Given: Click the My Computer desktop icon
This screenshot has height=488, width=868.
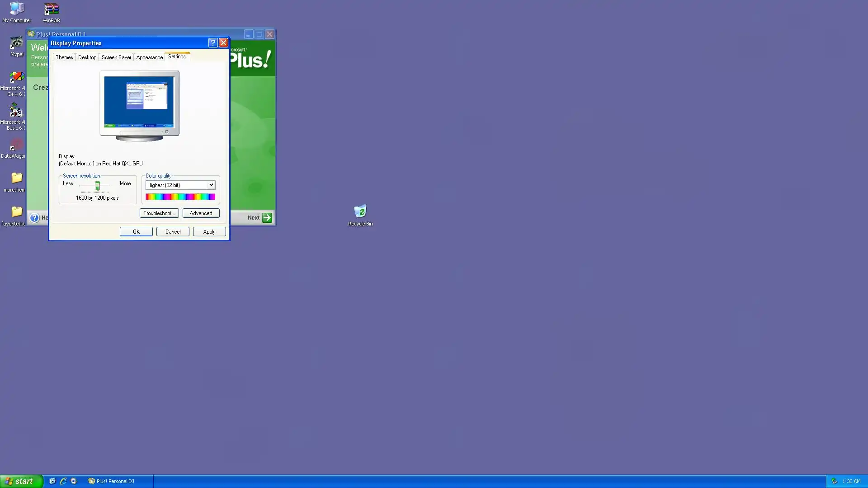Looking at the screenshot, I should 17,9.
